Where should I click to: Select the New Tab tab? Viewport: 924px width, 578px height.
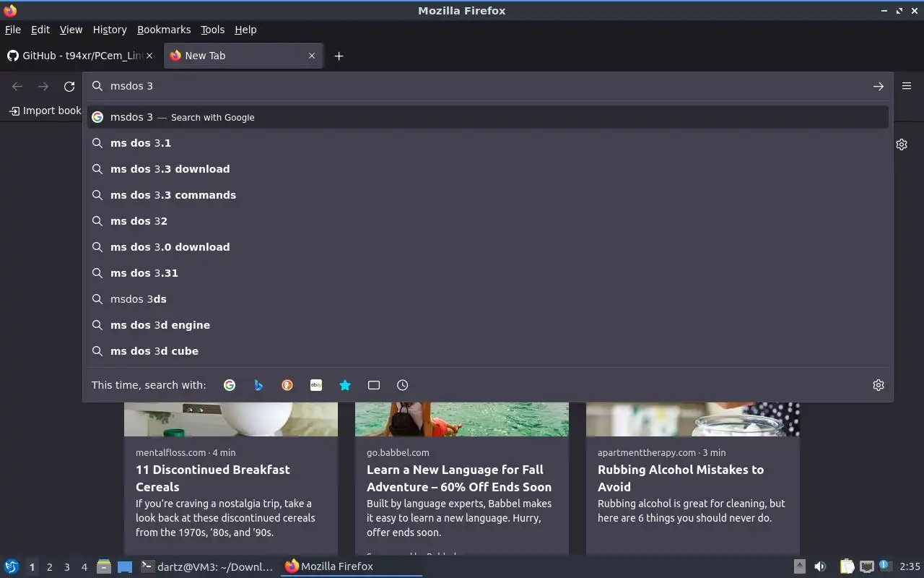(244, 56)
